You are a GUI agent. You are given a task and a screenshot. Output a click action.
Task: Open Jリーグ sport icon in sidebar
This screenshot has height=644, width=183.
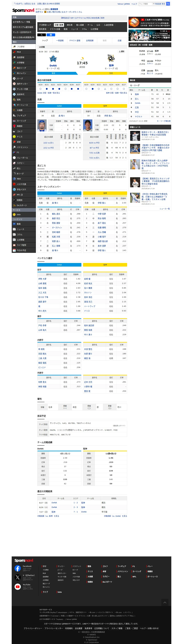(14, 79)
